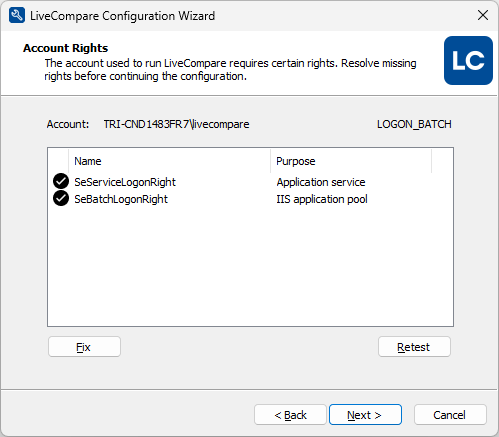Click the account name TRI-CND1483FR7\livecompare
Viewport: 499px width, 437px height.
[176, 124]
